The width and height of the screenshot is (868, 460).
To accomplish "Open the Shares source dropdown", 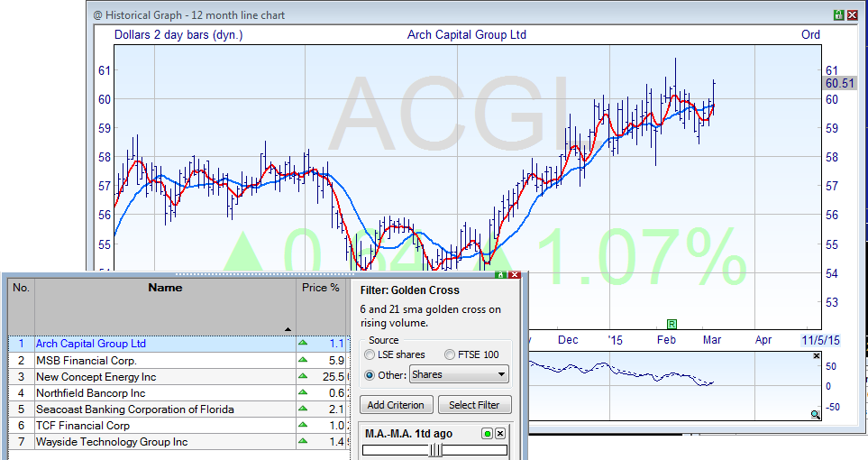I will pos(459,374).
